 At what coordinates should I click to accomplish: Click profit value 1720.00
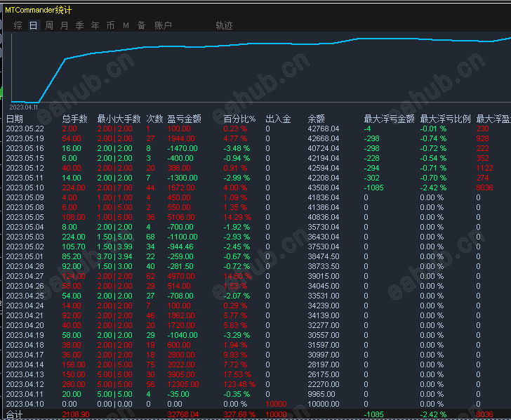coord(181,325)
